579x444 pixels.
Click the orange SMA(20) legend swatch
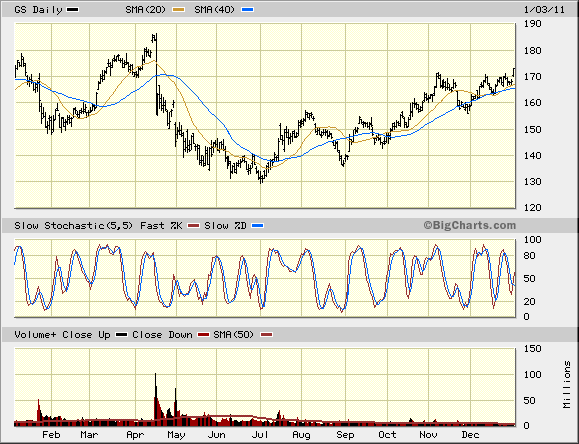click(179, 10)
